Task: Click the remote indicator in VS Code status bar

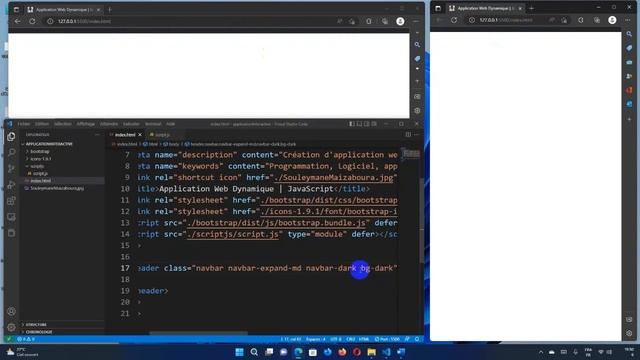Action: tap(9, 339)
